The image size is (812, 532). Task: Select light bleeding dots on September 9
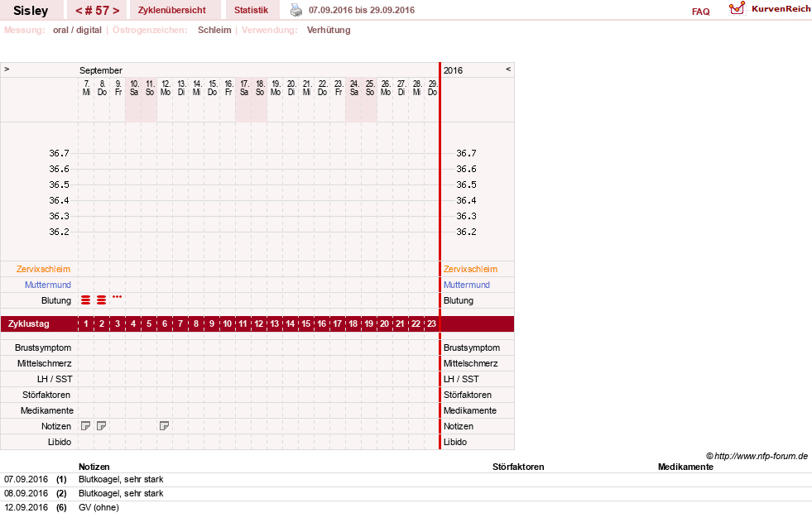pyautogui.click(x=117, y=297)
